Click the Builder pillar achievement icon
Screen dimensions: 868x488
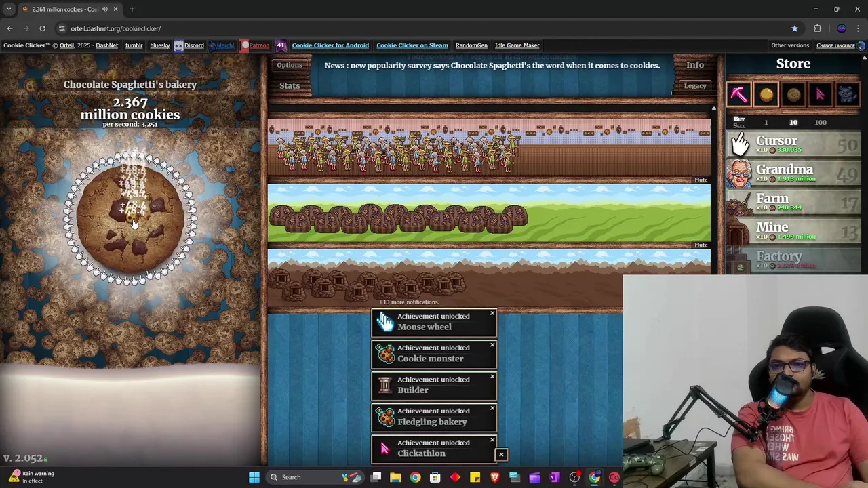click(385, 385)
